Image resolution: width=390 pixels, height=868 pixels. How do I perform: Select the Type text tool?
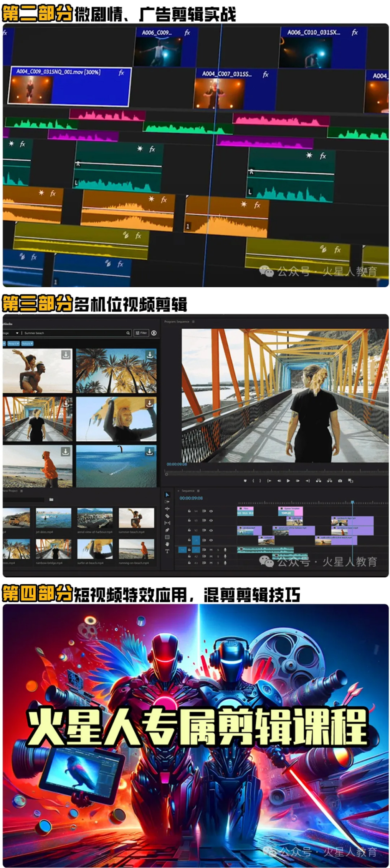167,551
